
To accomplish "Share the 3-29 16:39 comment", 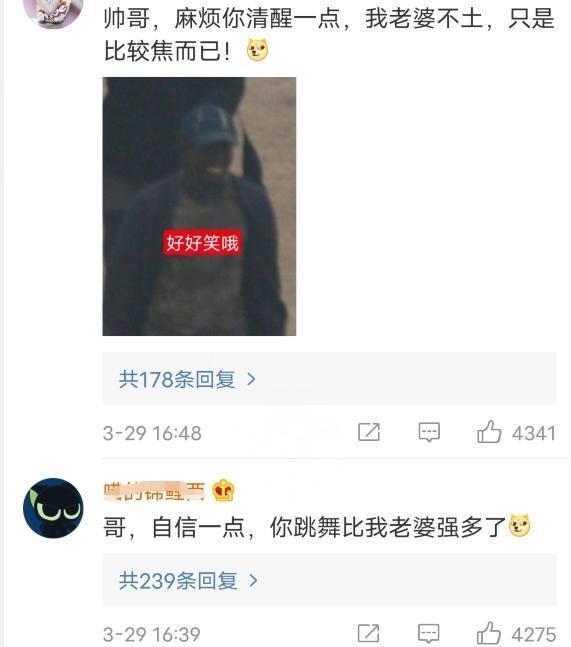I will pyautogui.click(x=369, y=633).
